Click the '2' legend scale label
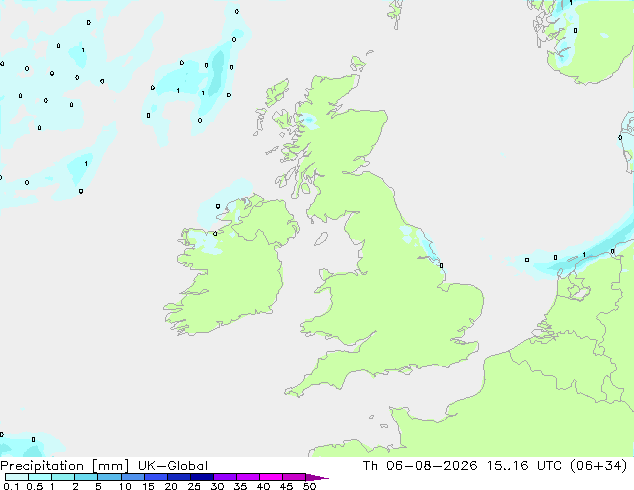 (x=75, y=486)
